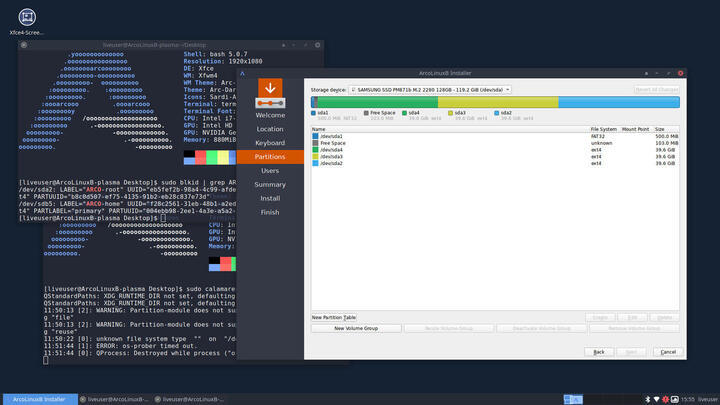720x405 pixels.
Task: Go to the Location step in sidebar
Action: tap(270, 129)
